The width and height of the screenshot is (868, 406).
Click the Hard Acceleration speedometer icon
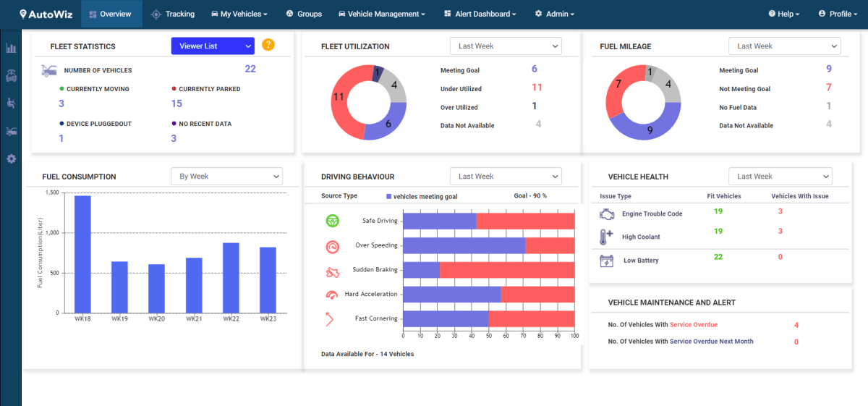click(332, 295)
